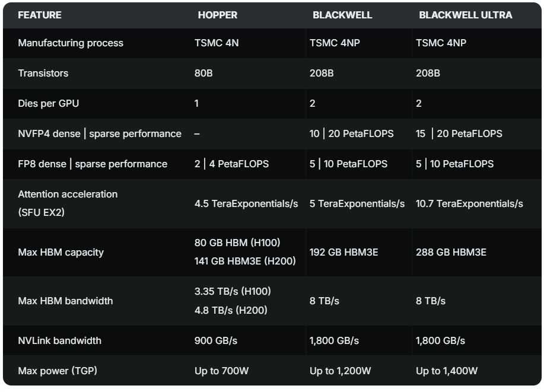The height and width of the screenshot is (392, 544).
Task: Click the HOPPER column header
Action: tap(218, 15)
